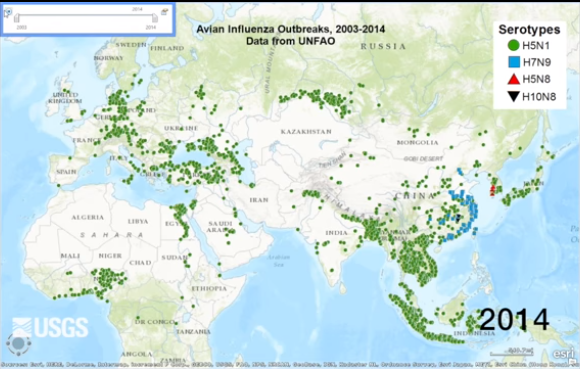Click the 'INDIA' map label
Viewport: 580px width, 369px height.
pos(336,233)
